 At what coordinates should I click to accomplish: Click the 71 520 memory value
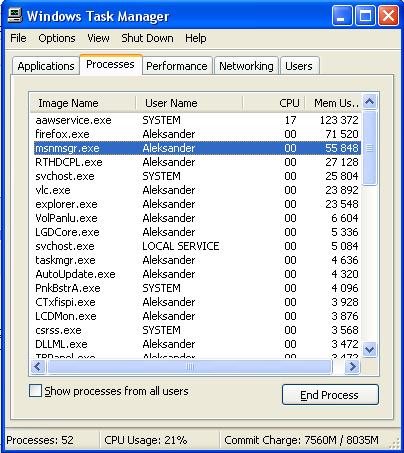342,134
